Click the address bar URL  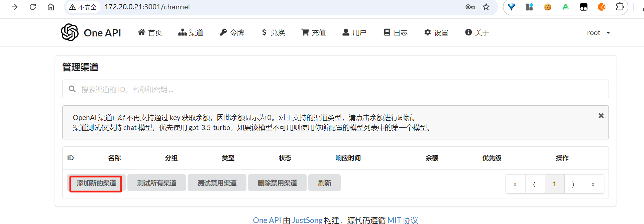[x=147, y=7]
